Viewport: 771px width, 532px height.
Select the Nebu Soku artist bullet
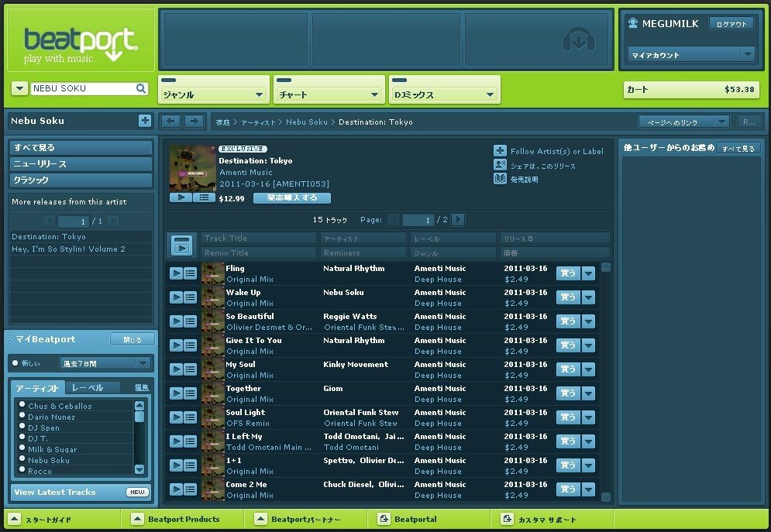pos(22,458)
